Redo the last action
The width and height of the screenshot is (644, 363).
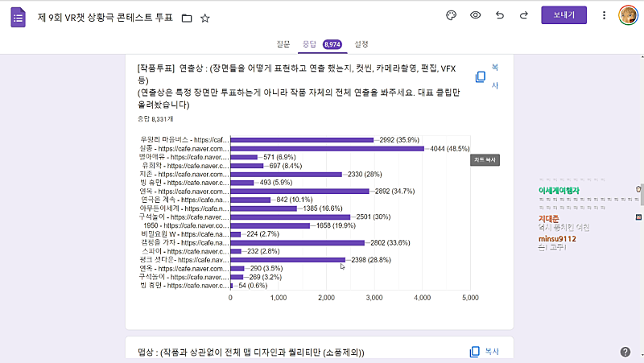click(524, 15)
